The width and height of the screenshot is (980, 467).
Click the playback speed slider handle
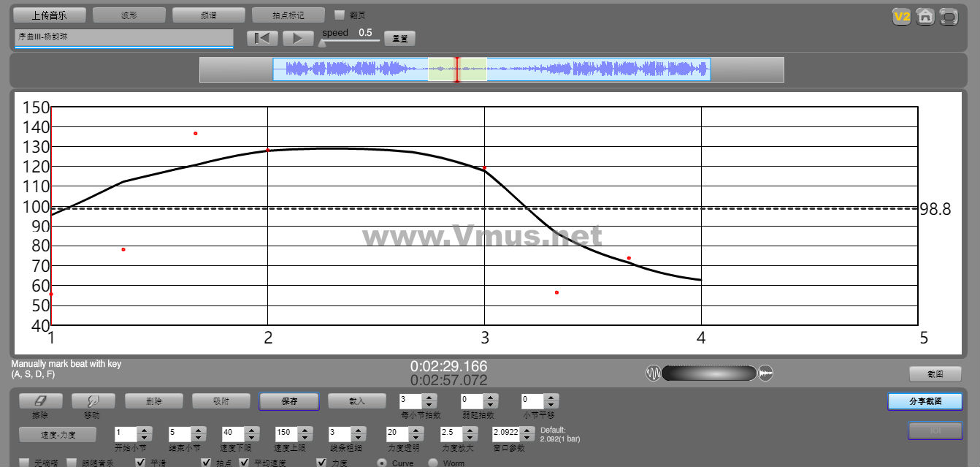coord(322,43)
